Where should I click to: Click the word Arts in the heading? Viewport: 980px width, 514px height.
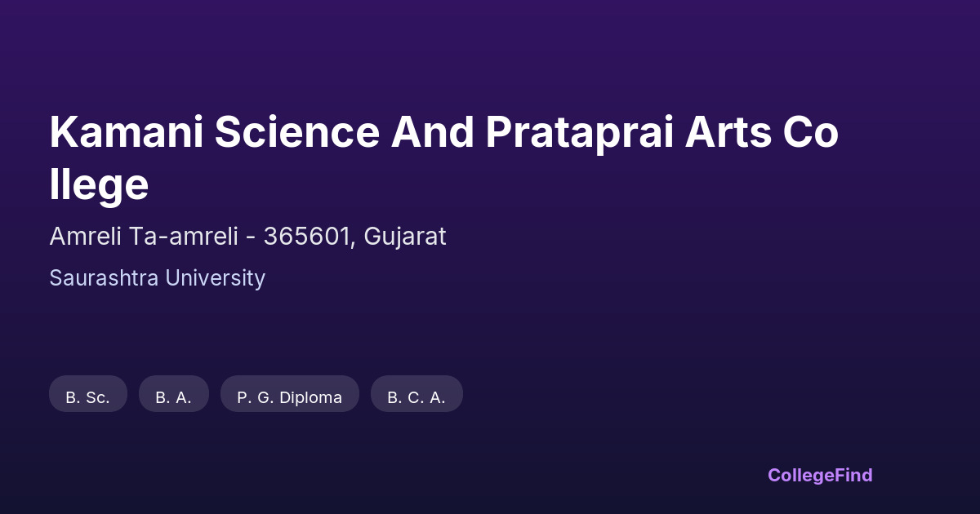tap(728, 133)
